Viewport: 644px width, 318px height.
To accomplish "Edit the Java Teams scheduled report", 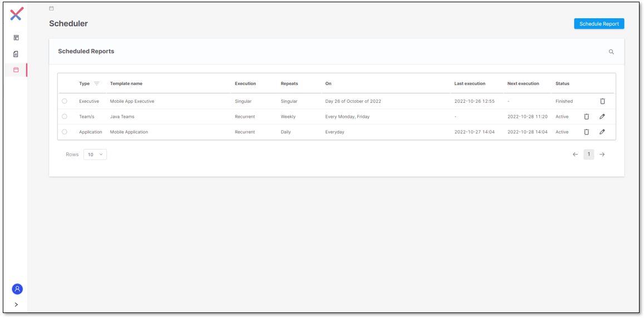I will [602, 117].
